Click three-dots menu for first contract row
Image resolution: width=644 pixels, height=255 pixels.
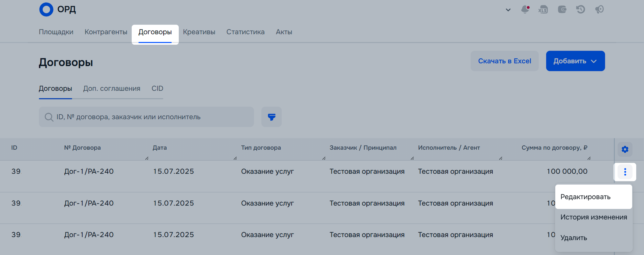pyautogui.click(x=625, y=172)
